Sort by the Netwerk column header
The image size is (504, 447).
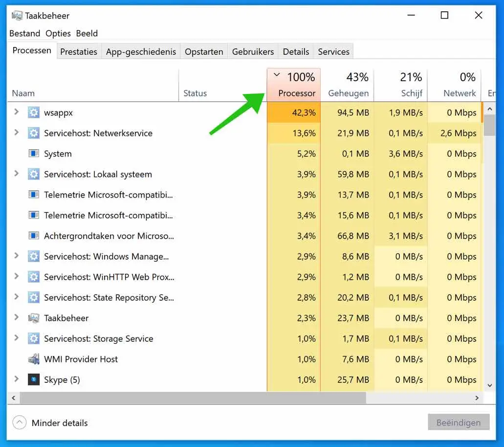coord(454,85)
